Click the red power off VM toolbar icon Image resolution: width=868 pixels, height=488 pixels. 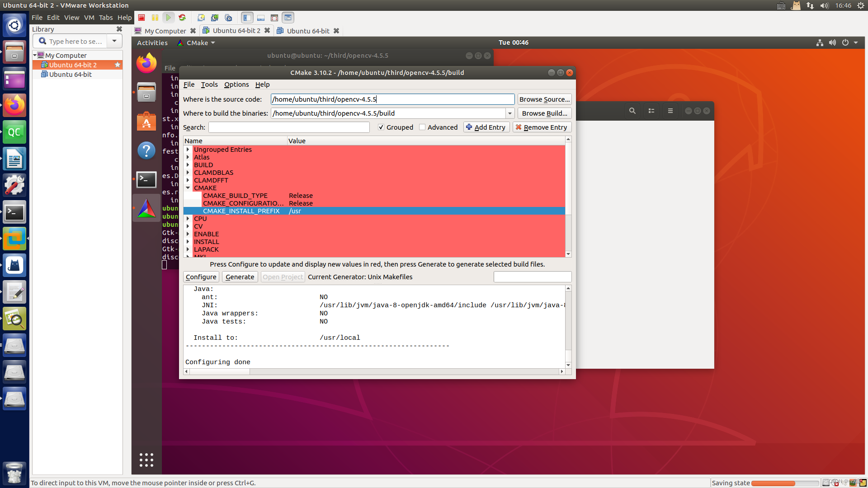[142, 18]
